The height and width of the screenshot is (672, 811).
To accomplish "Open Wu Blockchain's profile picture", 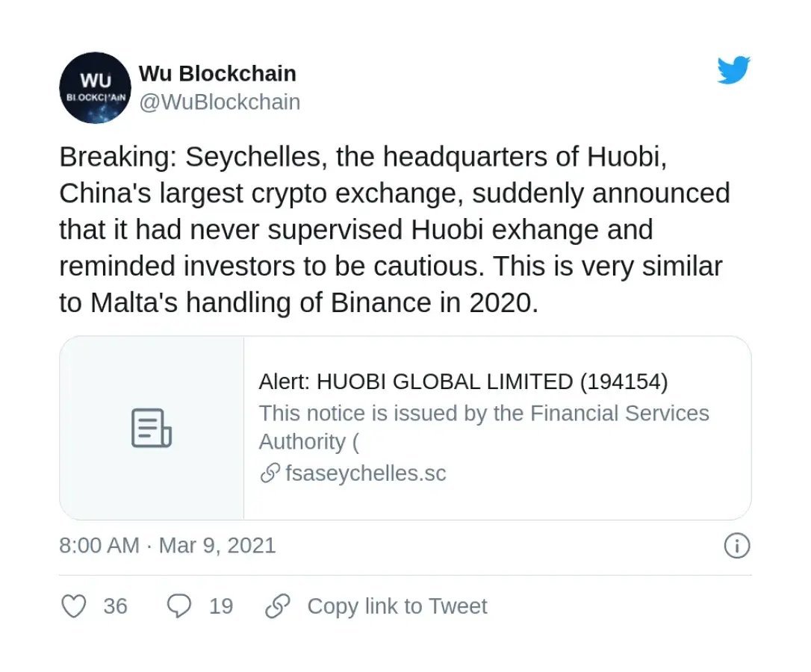I will [95, 87].
